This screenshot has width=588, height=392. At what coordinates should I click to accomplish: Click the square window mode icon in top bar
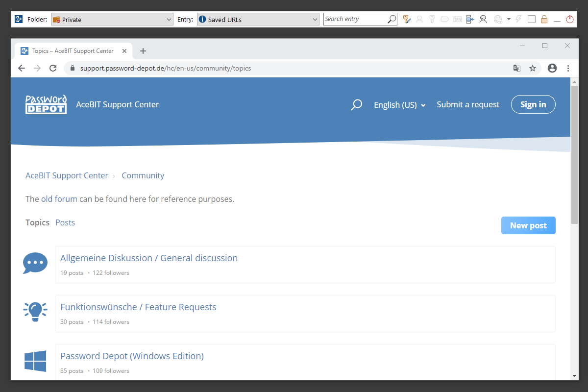pos(531,19)
